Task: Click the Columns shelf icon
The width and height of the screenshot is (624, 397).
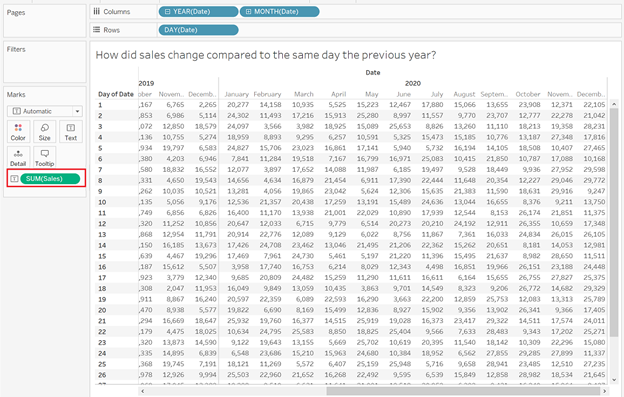Action: coord(97,12)
